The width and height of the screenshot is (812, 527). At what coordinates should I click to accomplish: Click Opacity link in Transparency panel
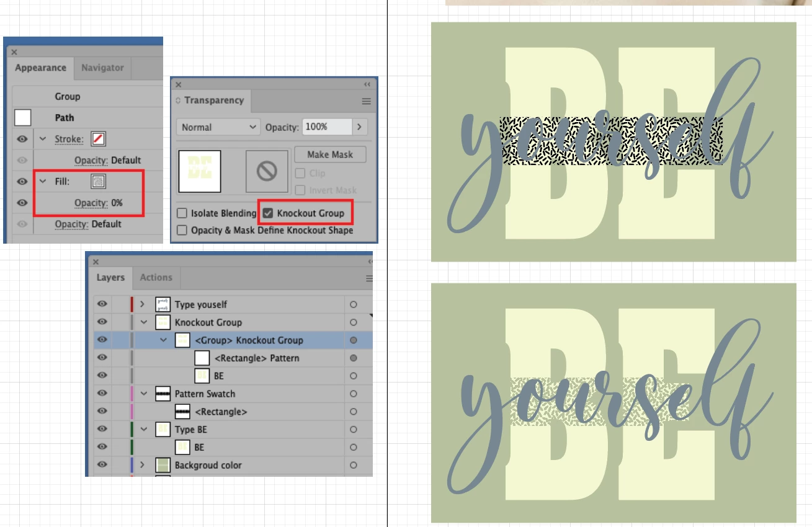(x=282, y=127)
